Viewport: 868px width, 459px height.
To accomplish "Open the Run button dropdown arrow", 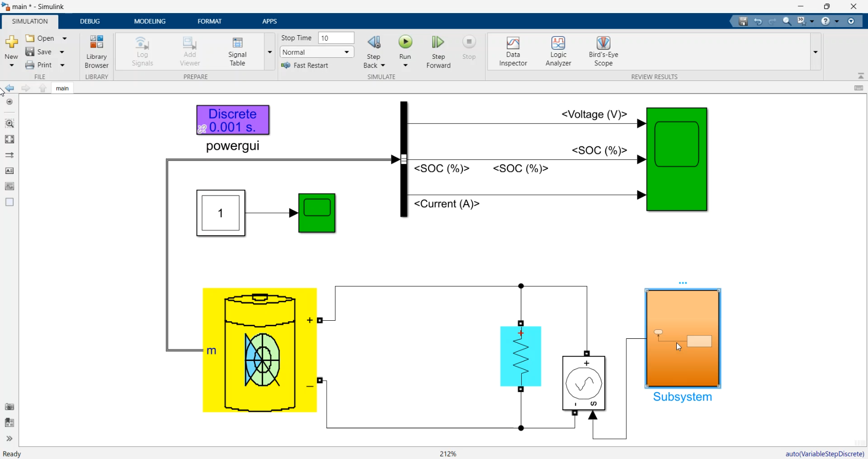I will [406, 65].
